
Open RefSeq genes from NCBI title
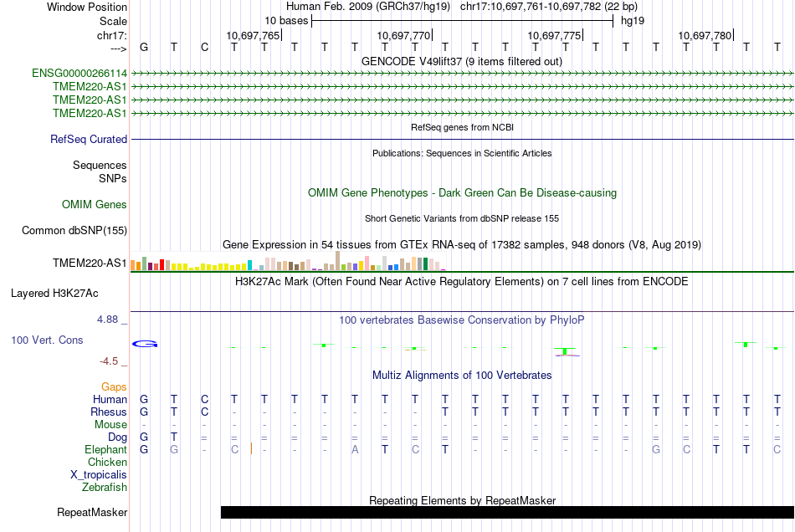[462, 127]
